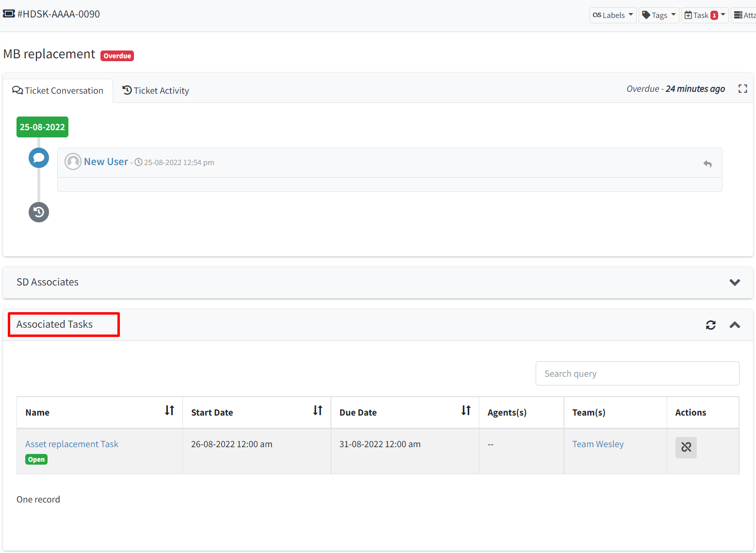This screenshot has width=756, height=553.
Task: Toggle sorting on the Start Date column
Action: (x=317, y=411)
